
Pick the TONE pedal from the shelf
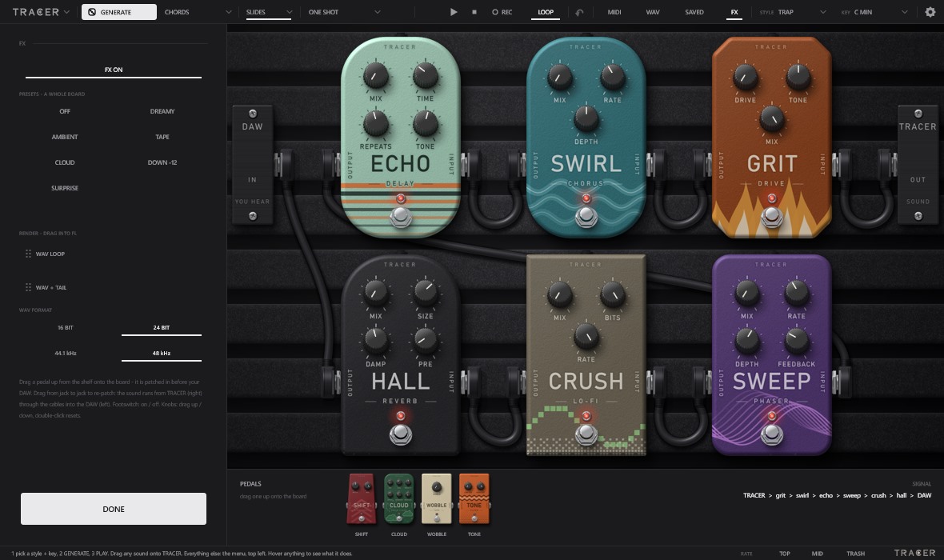(x=474, y=498)
